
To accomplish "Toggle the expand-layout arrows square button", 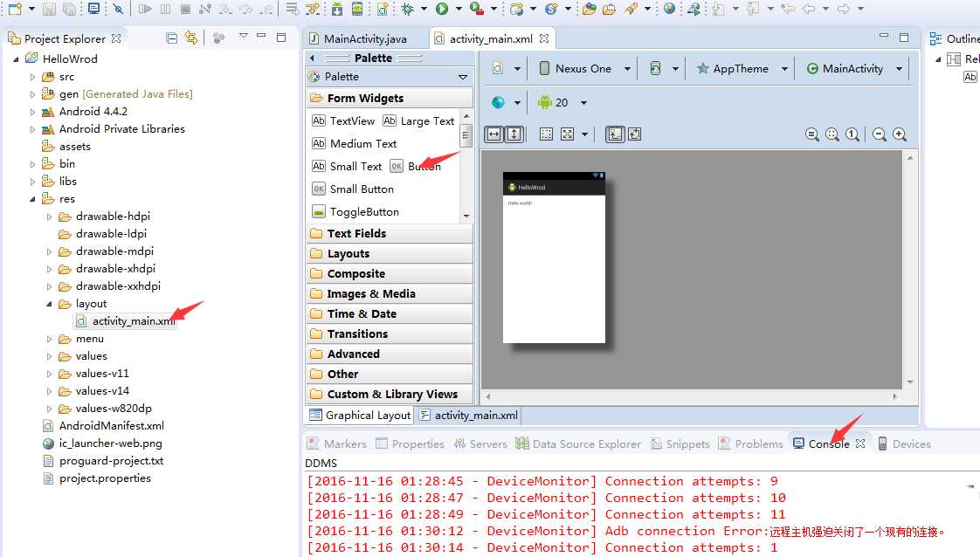I will [567, 134].
